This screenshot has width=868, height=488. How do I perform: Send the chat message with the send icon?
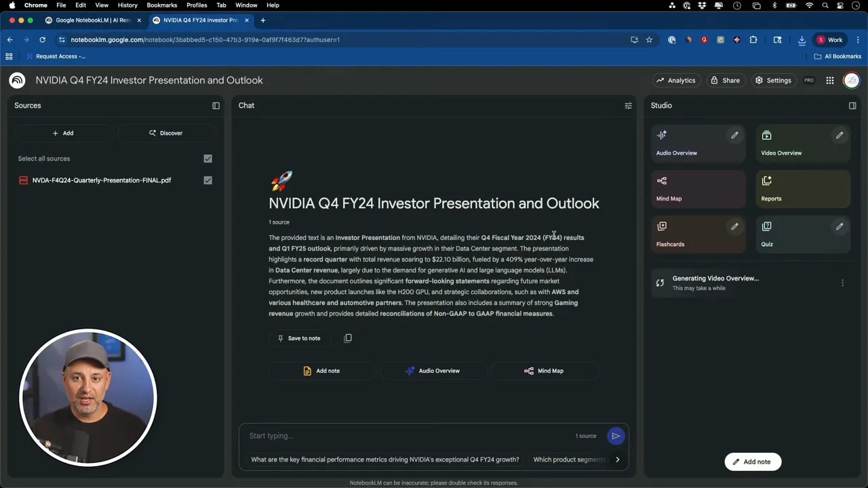click(x=616, y=436)
